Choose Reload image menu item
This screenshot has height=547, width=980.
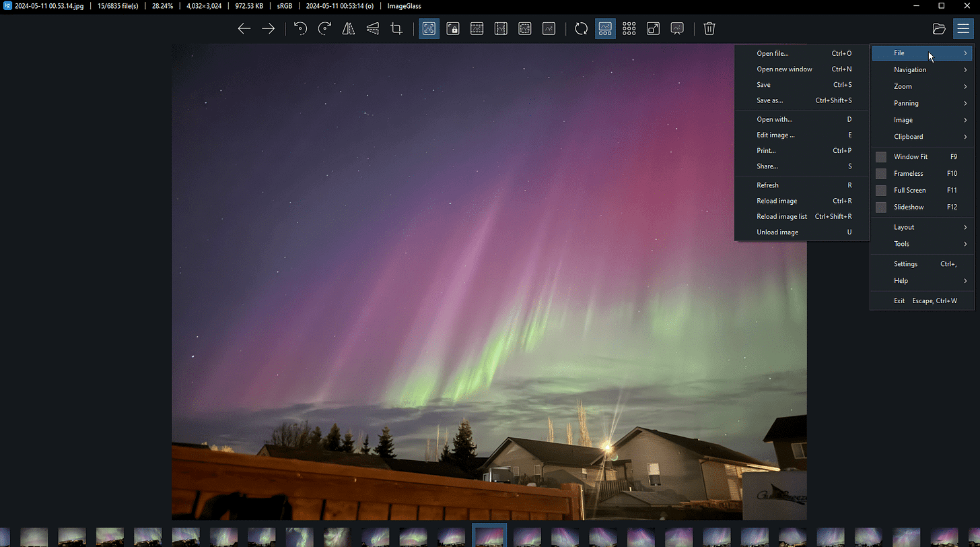(802, 201)
